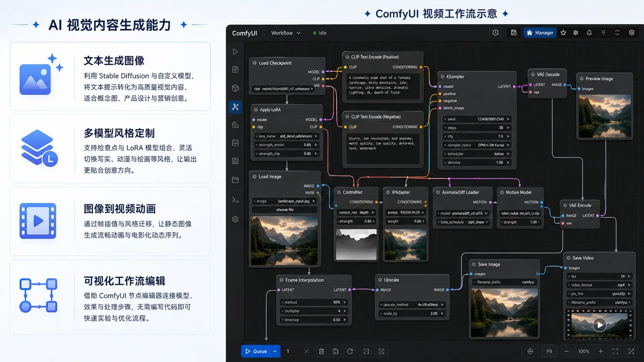Click choose file in Load Image node
644x362 pixels.
285,210
